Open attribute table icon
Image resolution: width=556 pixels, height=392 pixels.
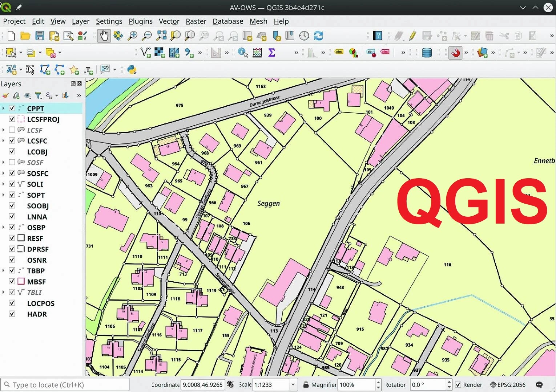point(257,53)
